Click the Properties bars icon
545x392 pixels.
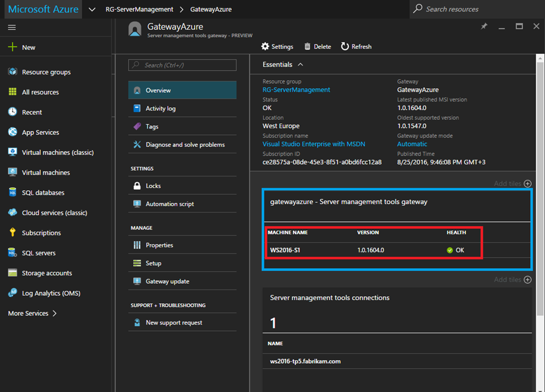pyautogui.click(x=137, y=245)
